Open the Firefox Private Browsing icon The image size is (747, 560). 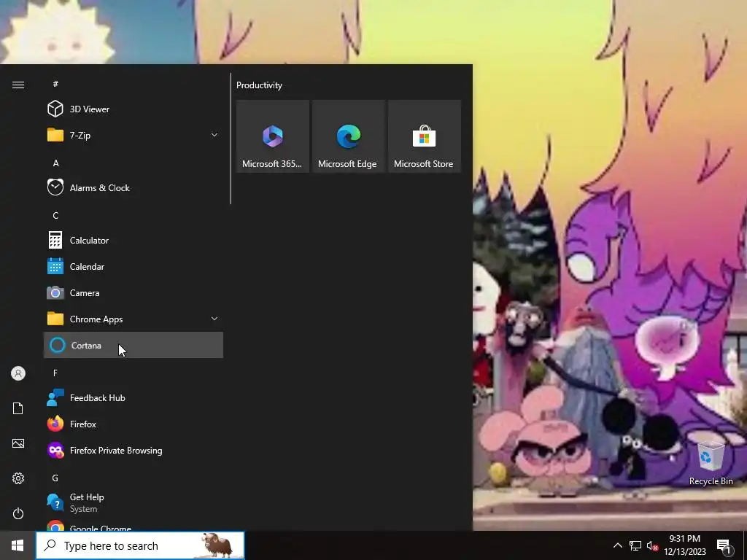click(x=55, y=450)
